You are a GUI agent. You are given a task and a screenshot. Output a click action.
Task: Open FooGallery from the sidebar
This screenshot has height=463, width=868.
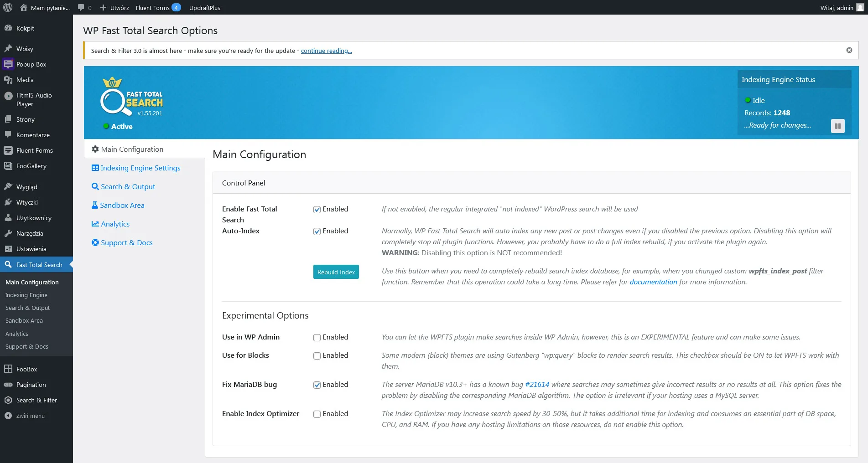31,166
